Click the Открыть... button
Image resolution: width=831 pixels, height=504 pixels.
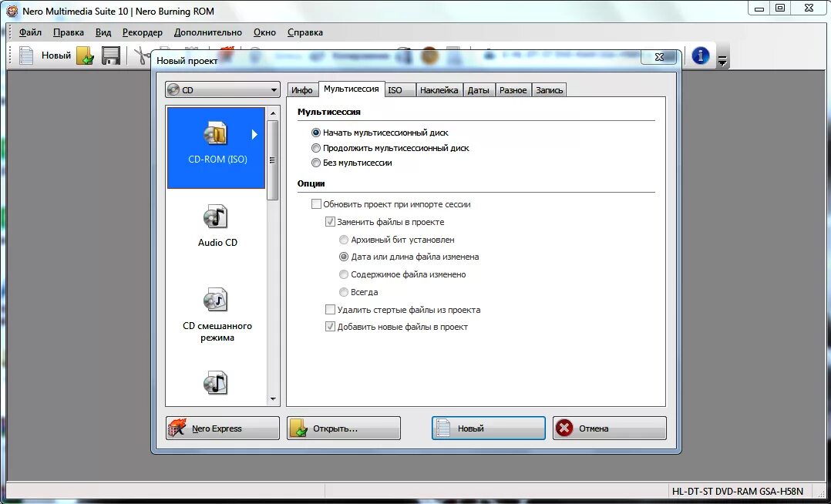click(344, 428)
